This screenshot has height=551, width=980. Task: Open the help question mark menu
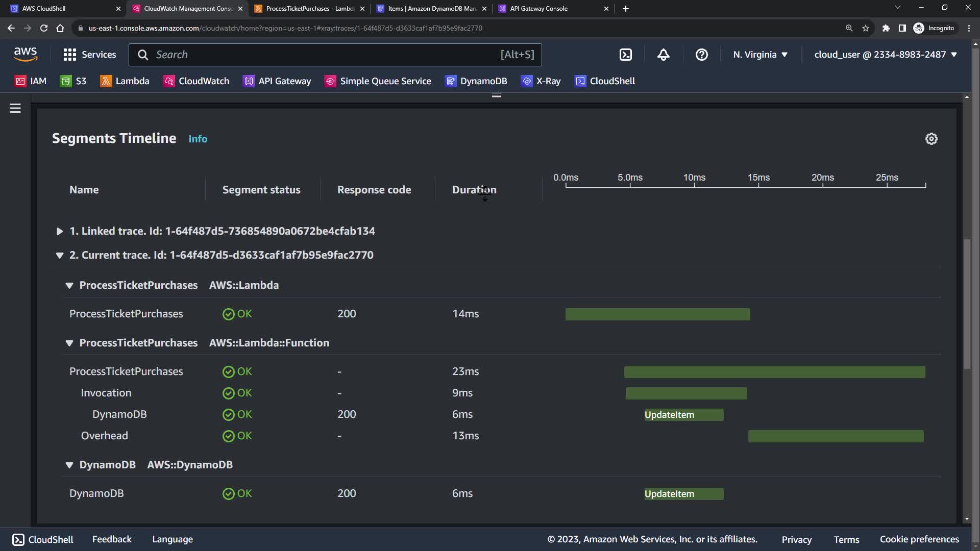tap(701, 55)
